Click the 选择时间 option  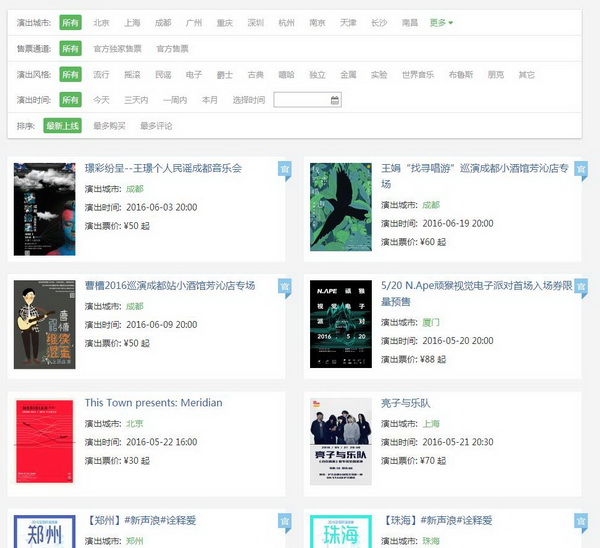coord(249,100)
